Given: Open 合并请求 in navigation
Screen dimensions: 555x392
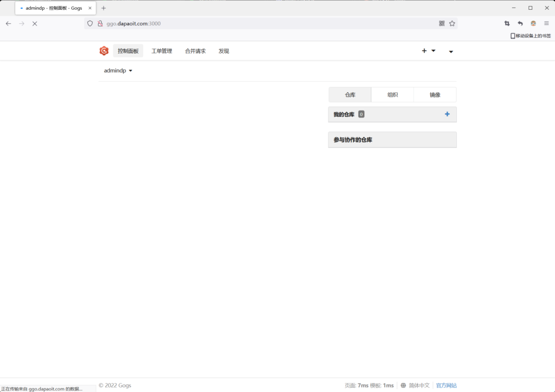Looking at the screenshot, I should pos(195,51).
